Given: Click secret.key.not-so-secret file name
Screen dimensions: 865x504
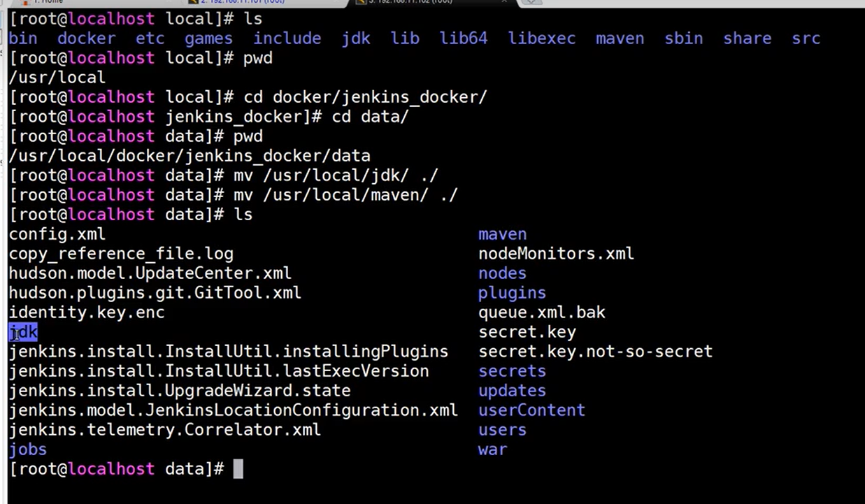Looking at the screenshot, I should 596,352.
